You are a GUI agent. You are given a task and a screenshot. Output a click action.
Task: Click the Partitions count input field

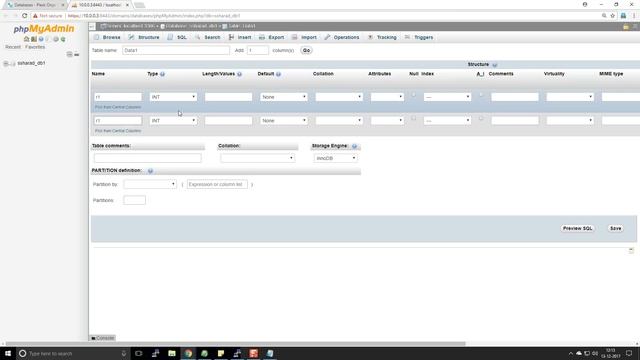point(134,200)
